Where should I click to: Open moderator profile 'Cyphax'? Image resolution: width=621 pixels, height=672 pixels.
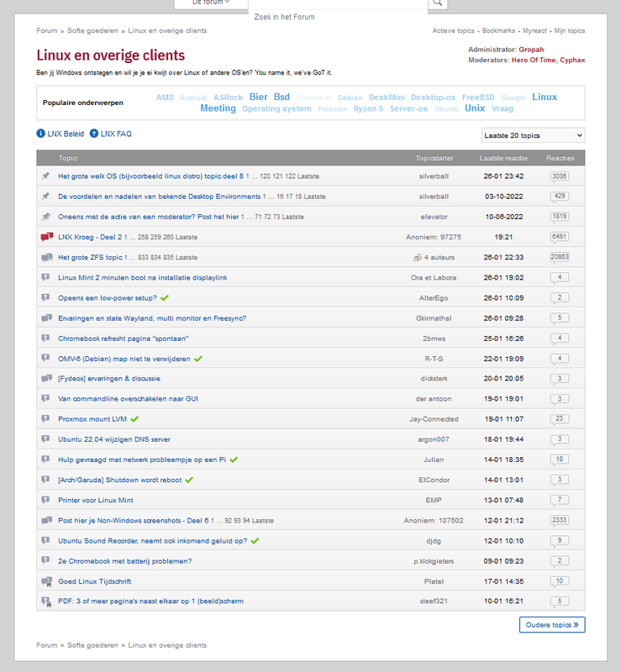point(572,60)
